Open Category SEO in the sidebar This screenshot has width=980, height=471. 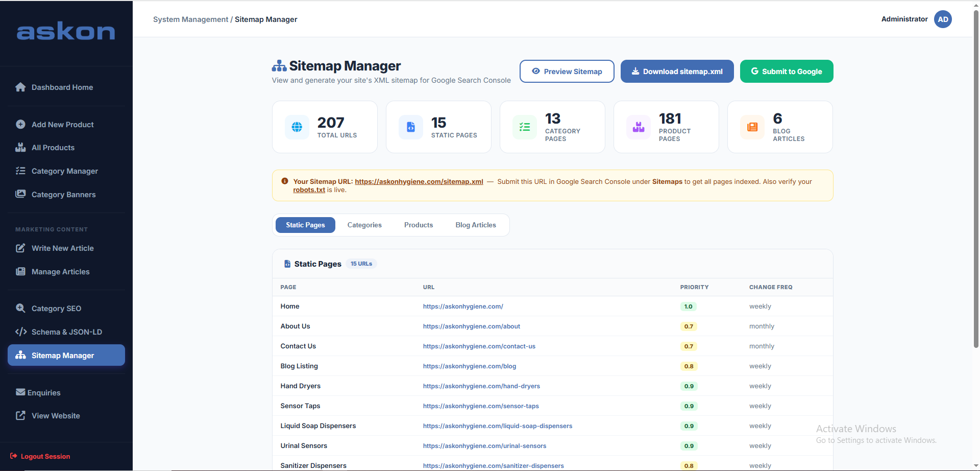(x=66, y=308)
